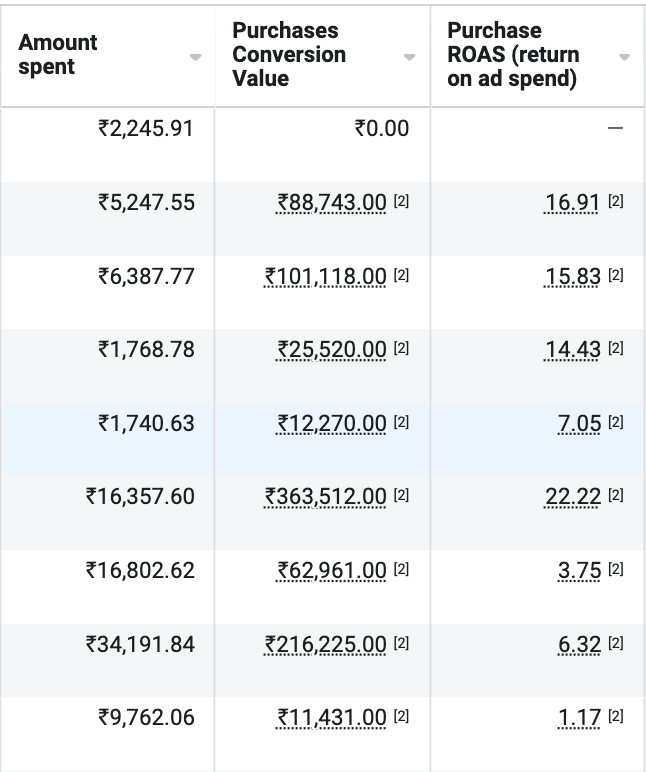Select the ₹216,225.00 conversion value
This screenshot has width=646, height=772.
(325, 644)
